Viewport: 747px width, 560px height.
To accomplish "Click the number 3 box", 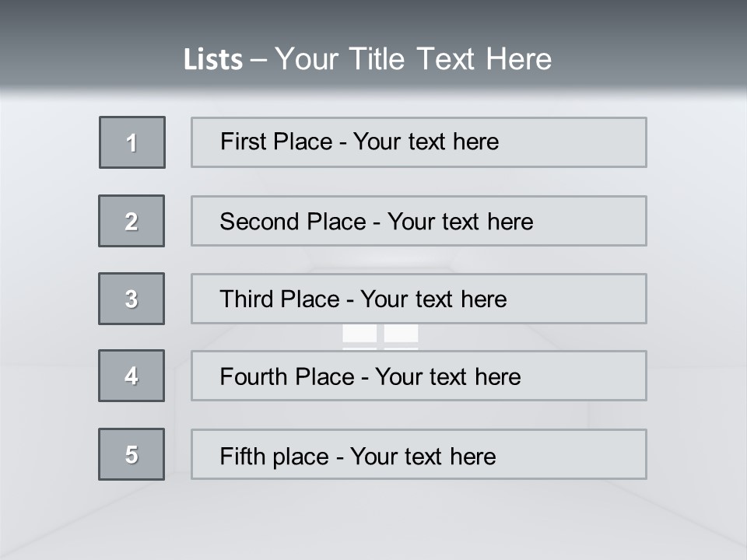I will tap(132, 299).
